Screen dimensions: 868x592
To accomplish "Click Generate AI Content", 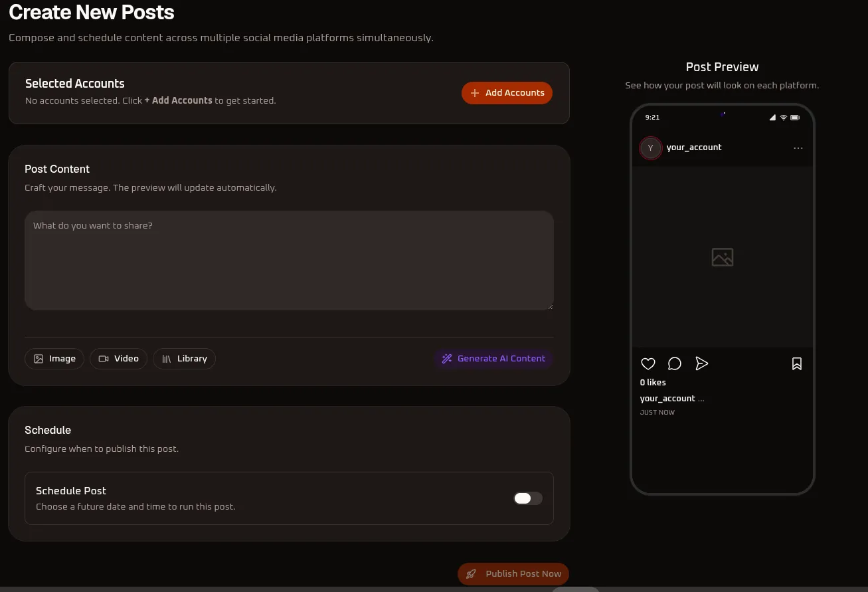I will (493, 359).
